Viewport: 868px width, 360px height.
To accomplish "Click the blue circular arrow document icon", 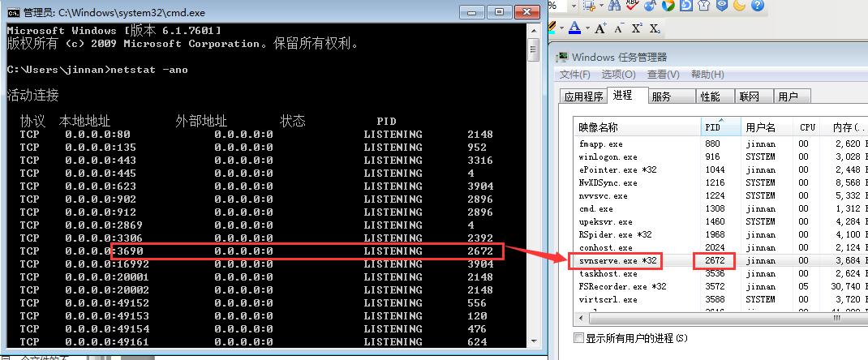I will [x=685, y=6].
